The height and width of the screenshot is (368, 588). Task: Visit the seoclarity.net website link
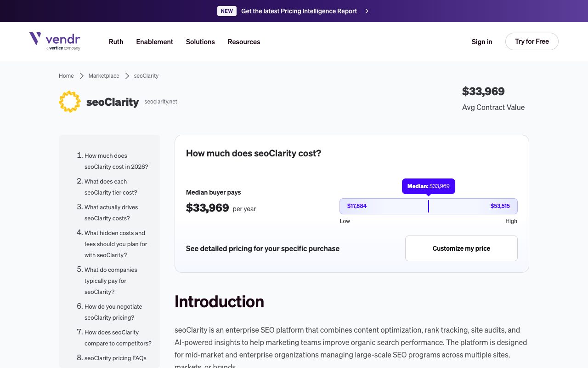[161, 102]
